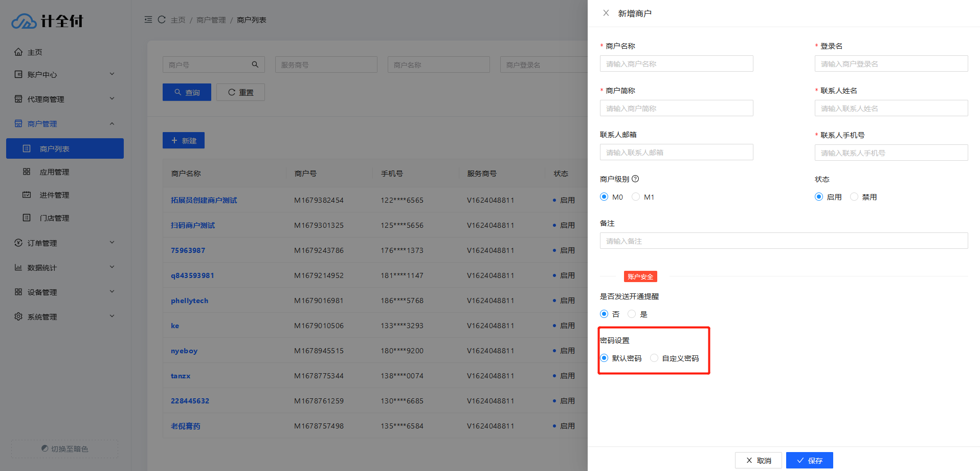Focus the 服务商号 search filter
The height and width of the screenshot is (471, 980).
326,65
